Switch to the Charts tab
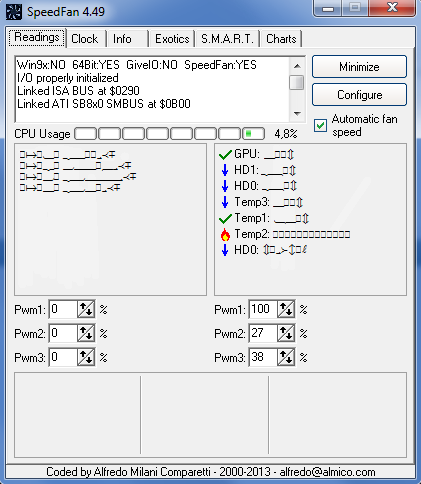This screenshot has width=421, height=484. tap(281, 39)
